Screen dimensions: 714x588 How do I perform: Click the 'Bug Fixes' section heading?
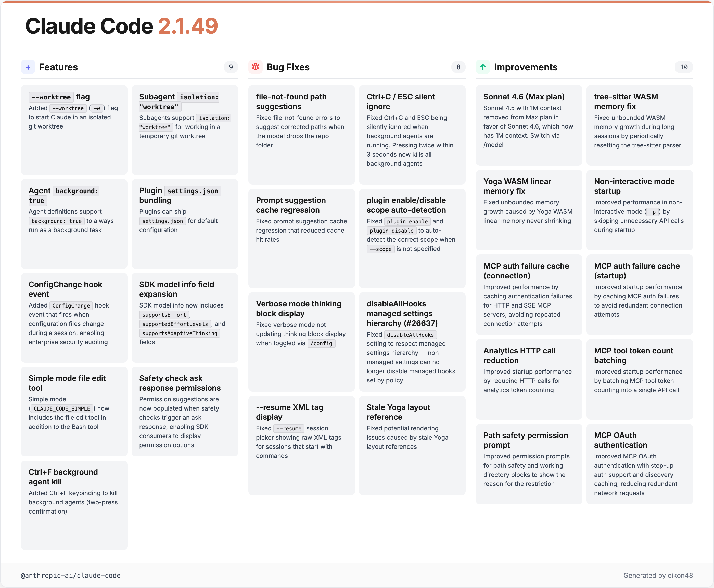click(288, 67)
